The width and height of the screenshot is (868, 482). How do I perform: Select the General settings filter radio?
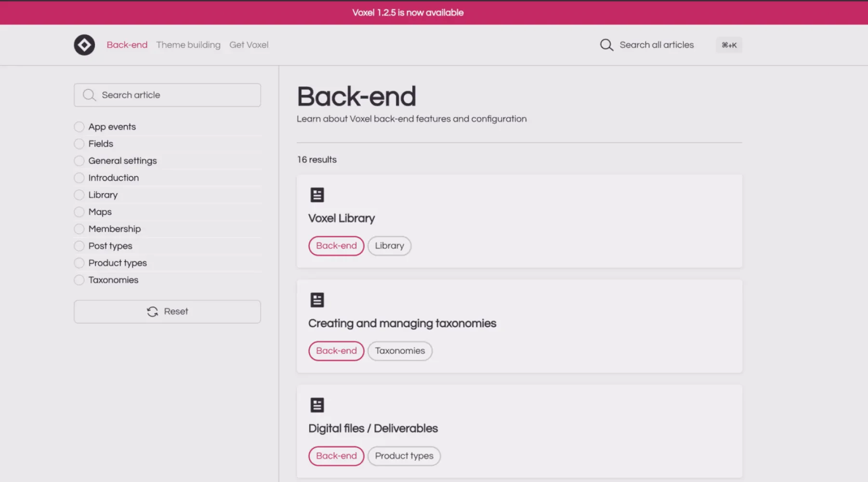(79, 161)
